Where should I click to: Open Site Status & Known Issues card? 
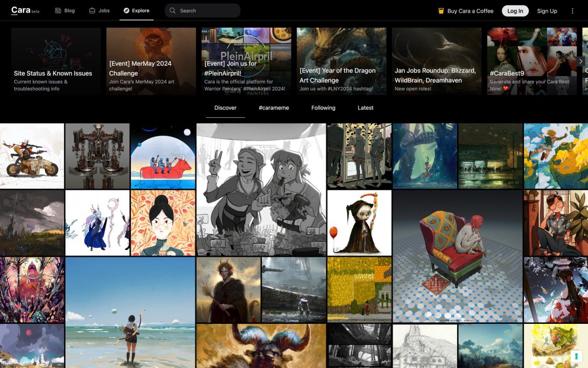coord(56,61)
